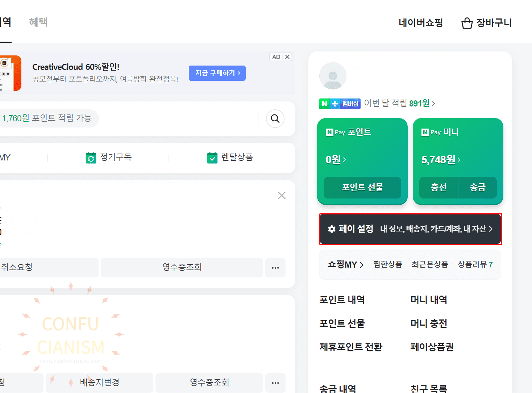Open 친구 목록 link
Image resolution: width=532 pixels, height=393 pixels.
click(429, 388)
